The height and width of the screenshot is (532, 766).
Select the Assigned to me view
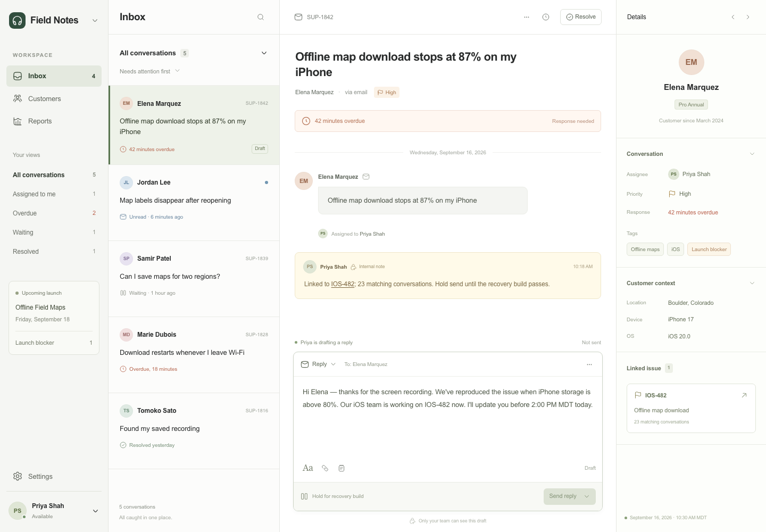point(54,194)
